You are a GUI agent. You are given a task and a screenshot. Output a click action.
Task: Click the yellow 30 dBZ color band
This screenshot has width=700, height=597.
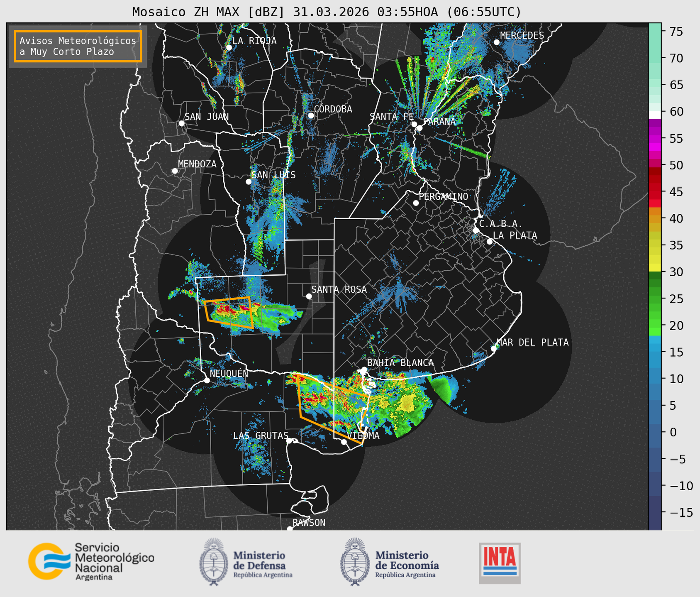pyautogui.click(x=655, y=267)
